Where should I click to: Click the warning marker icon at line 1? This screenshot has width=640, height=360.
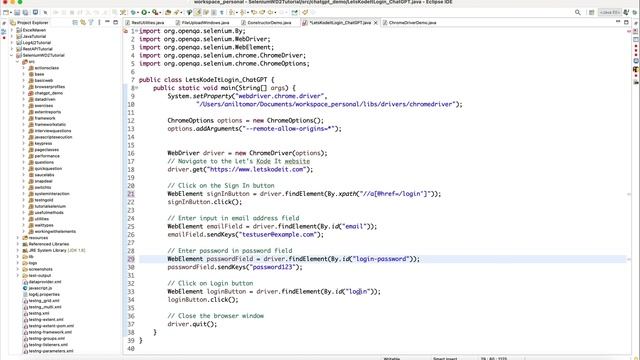(126, 31)
